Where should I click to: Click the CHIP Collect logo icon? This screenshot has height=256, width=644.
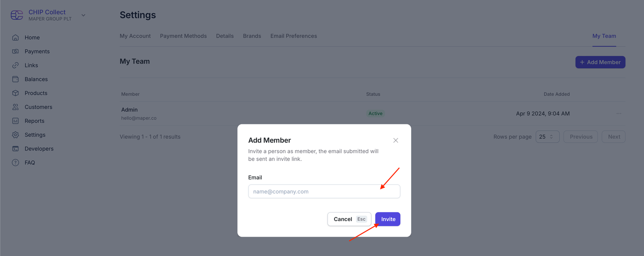coord(17,15)
